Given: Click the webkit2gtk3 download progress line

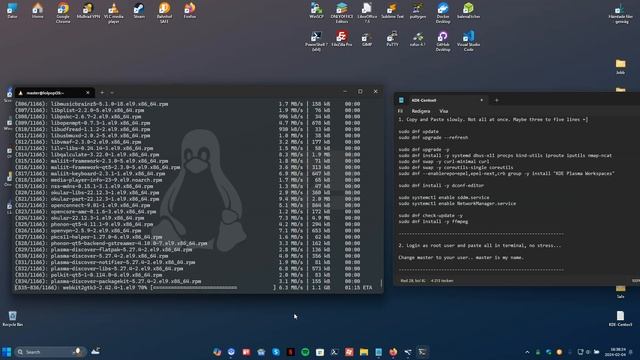Looking at the screenshot, I should pyautogui.click(x=193, y=288).
